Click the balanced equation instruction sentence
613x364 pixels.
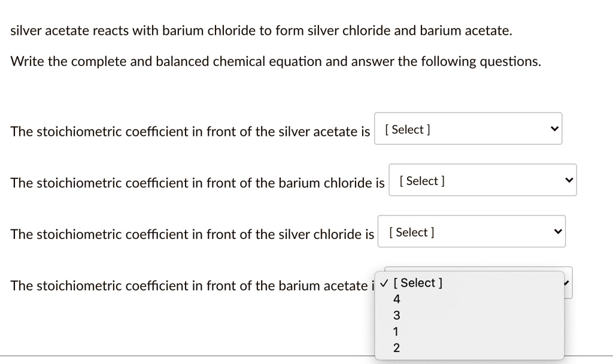coord(275,61)
